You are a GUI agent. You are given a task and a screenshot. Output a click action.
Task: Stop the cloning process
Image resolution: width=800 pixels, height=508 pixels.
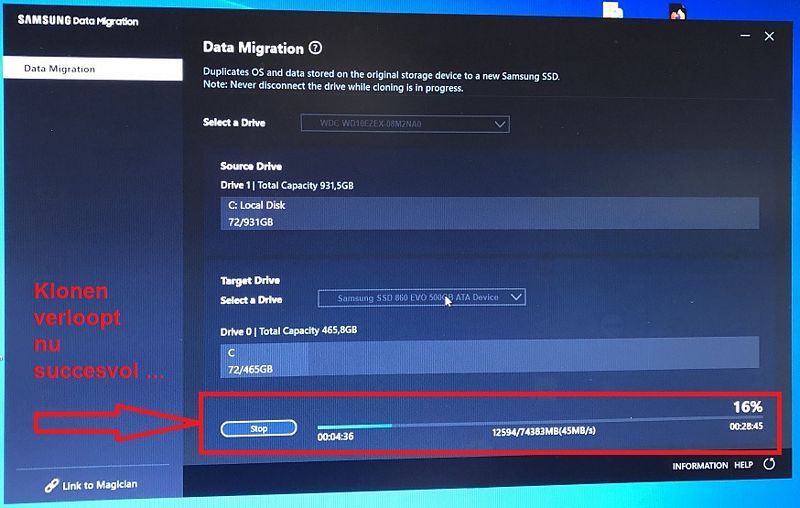[x=259, y=428]
